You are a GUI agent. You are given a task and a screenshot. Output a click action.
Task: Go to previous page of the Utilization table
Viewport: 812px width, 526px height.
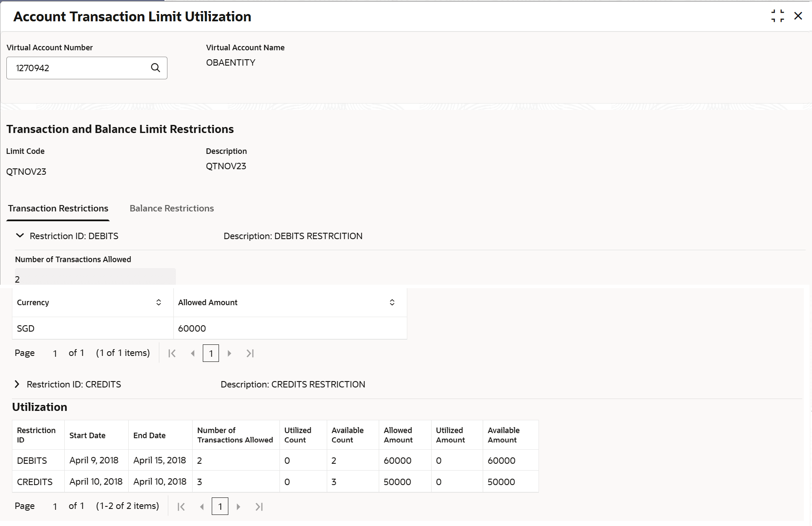pos(202,506)
